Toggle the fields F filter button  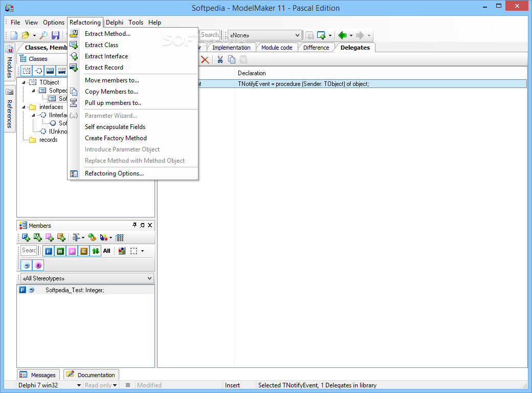tap(49, 251)
